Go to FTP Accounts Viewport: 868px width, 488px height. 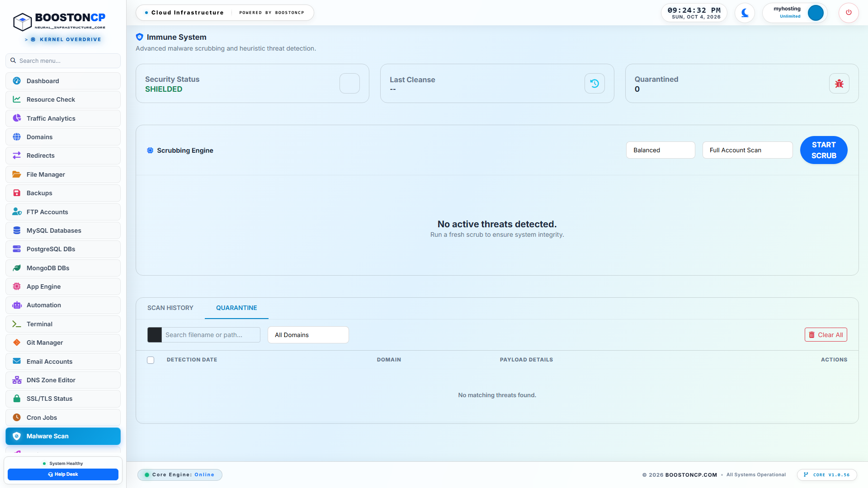(63, 212)
